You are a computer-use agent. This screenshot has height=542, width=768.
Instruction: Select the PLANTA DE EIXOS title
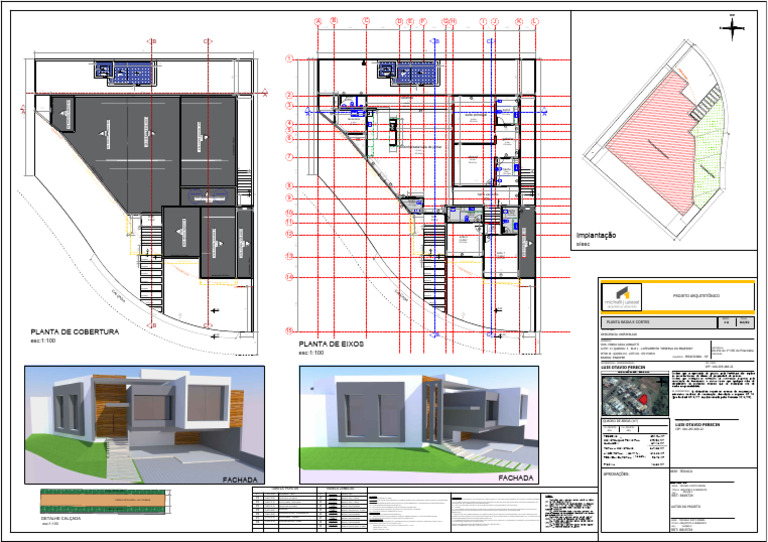[x=335, y=343]
